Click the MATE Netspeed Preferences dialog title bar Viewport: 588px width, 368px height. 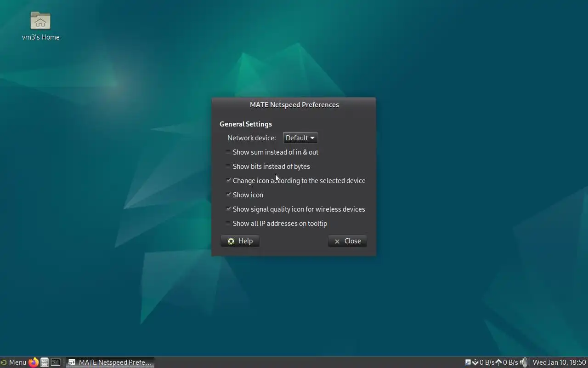[x=294, y=105]
